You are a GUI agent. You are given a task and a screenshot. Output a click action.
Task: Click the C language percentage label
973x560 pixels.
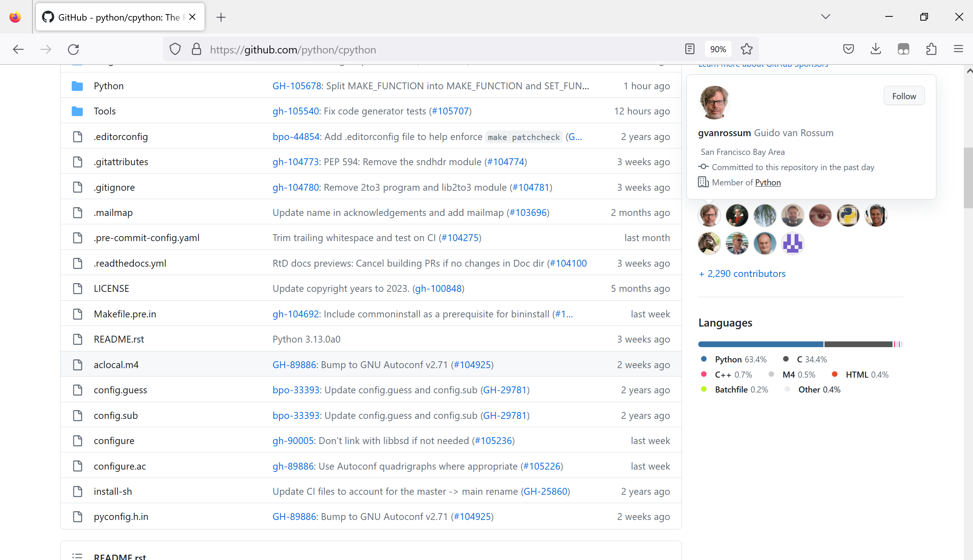point(811,359)
